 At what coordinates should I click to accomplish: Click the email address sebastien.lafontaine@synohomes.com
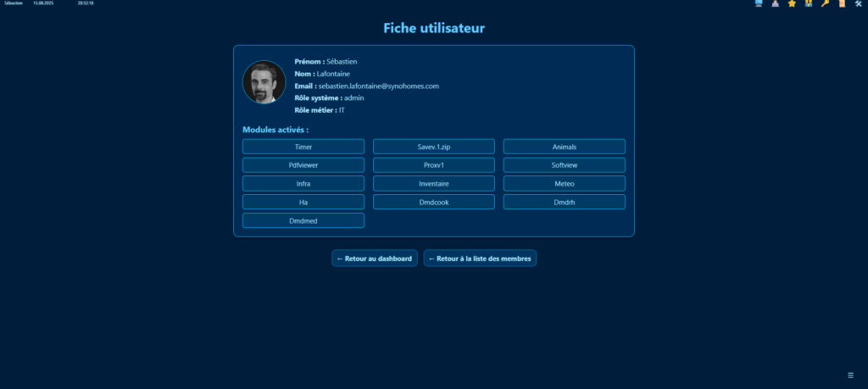(x=378, y=86)
